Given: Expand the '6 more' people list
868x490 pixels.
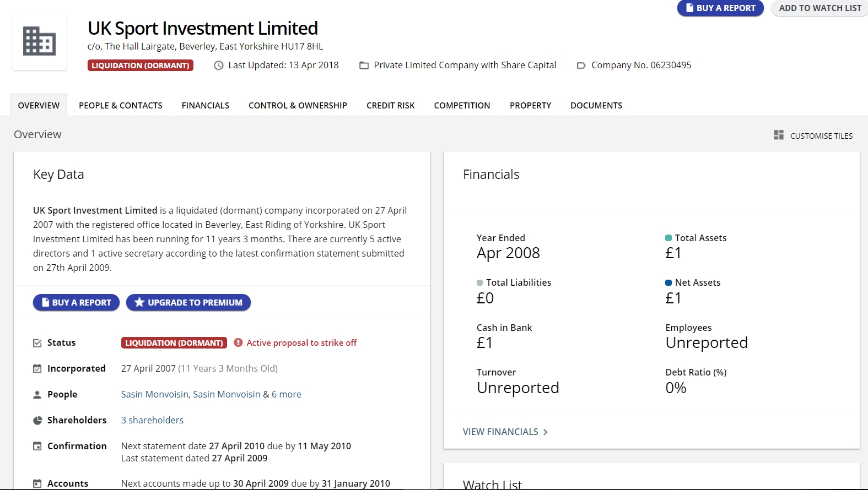Looking at the screenshot, I should pos(286,394).
